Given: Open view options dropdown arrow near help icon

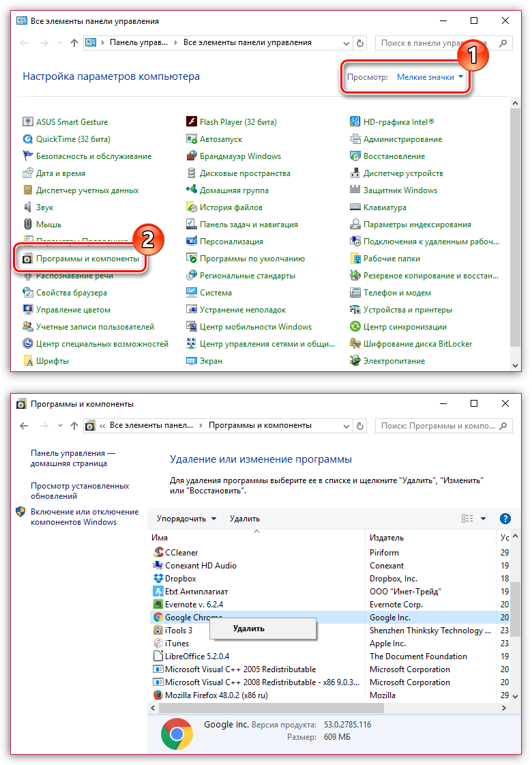Looking at the screenshot, I should click(484, 519).
